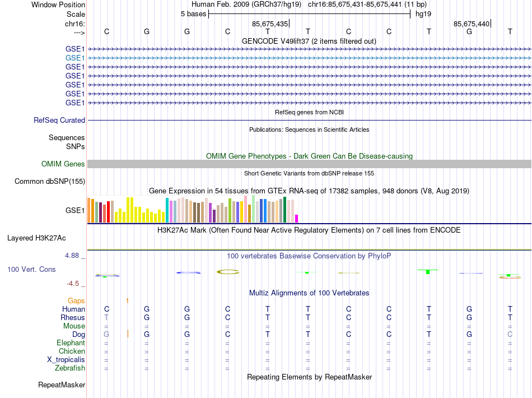Click the gray OMIM Genes bar

[309, 164]
